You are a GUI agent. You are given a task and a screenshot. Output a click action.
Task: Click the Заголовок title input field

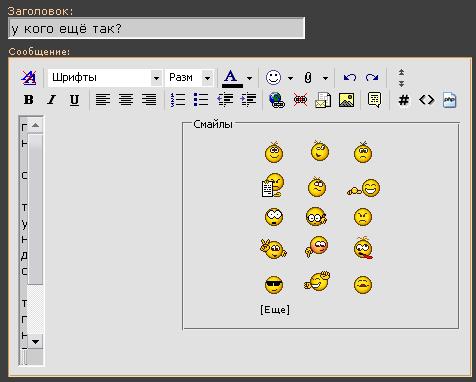pos(156,28)
